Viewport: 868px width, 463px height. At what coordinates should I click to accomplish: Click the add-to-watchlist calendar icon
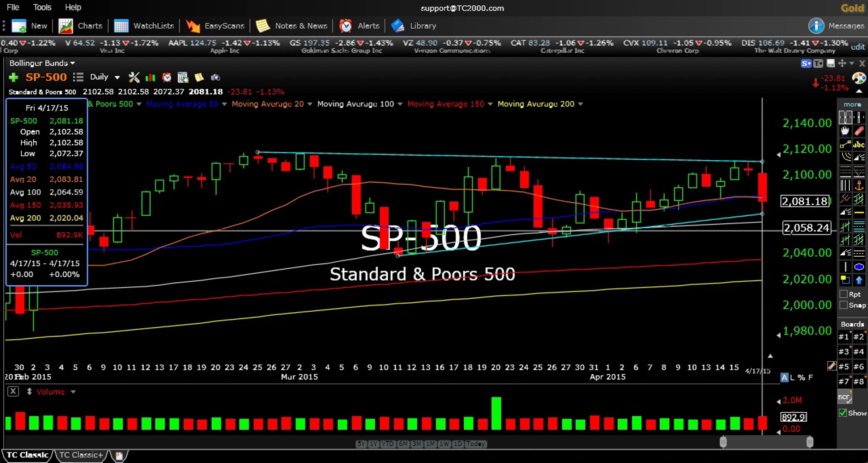pyautogui.click(x=183, y=77)
